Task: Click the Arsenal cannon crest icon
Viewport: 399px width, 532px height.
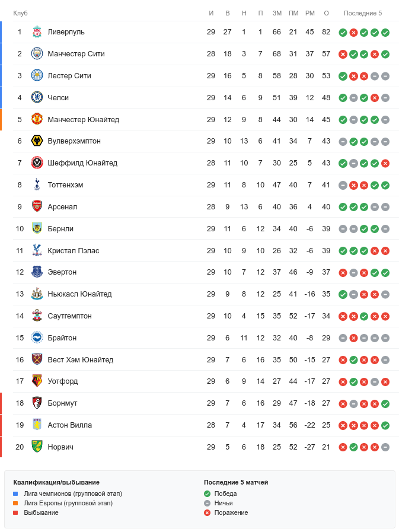Action: (37, 207)
